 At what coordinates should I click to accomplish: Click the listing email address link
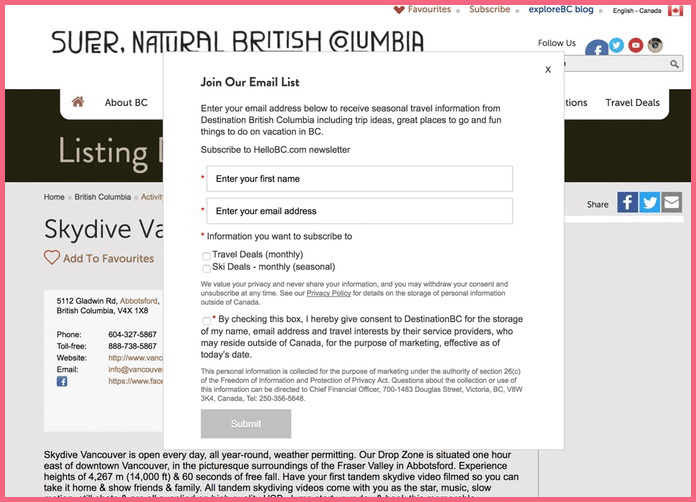(x=135, y=369)
